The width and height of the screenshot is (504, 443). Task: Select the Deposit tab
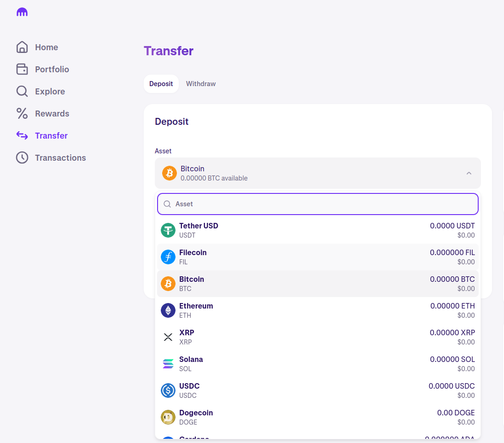(161, 84)
